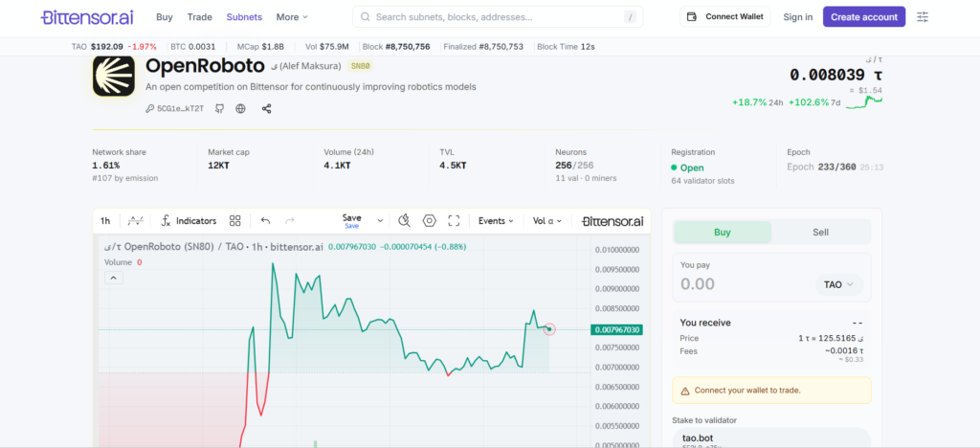Click the Registration Open status
980x448 pixels.
(x=687, y=168)
